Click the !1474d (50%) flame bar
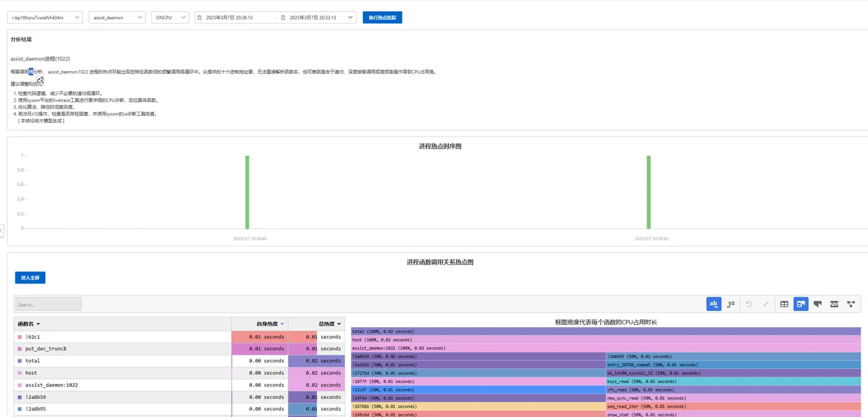The width and height of the screenshot is (868, 417). click(478, 398)
